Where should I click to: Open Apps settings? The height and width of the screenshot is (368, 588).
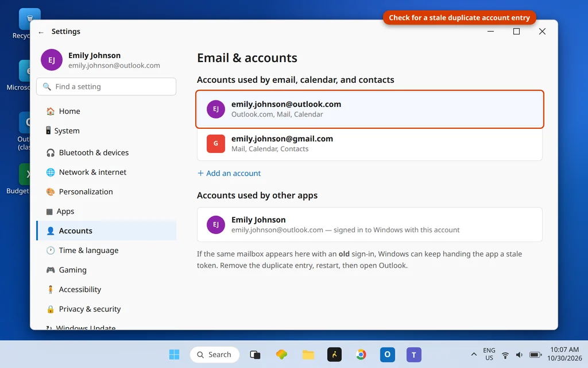pyautogui.click(x=106, y=211)
